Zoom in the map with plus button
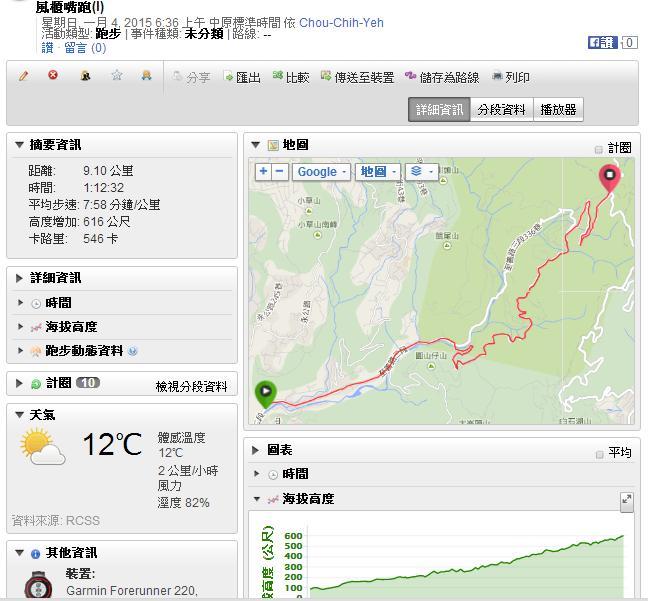 (x=263, y=172)
